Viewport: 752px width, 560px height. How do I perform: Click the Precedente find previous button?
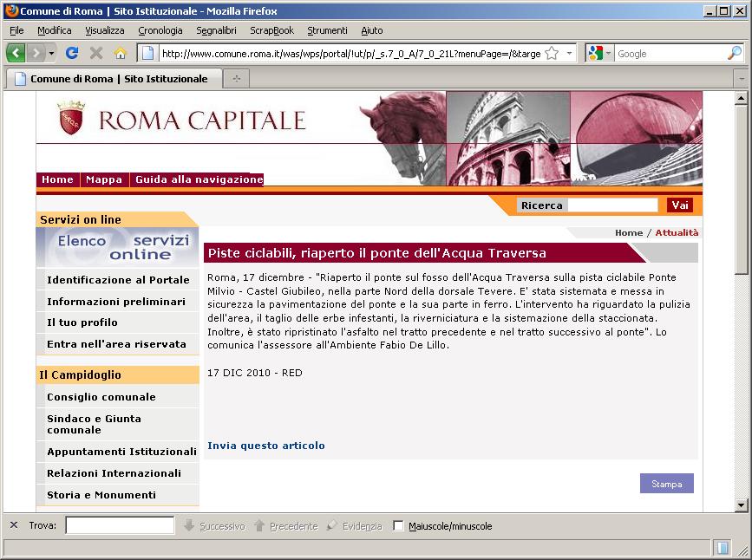tap(286, 526)
